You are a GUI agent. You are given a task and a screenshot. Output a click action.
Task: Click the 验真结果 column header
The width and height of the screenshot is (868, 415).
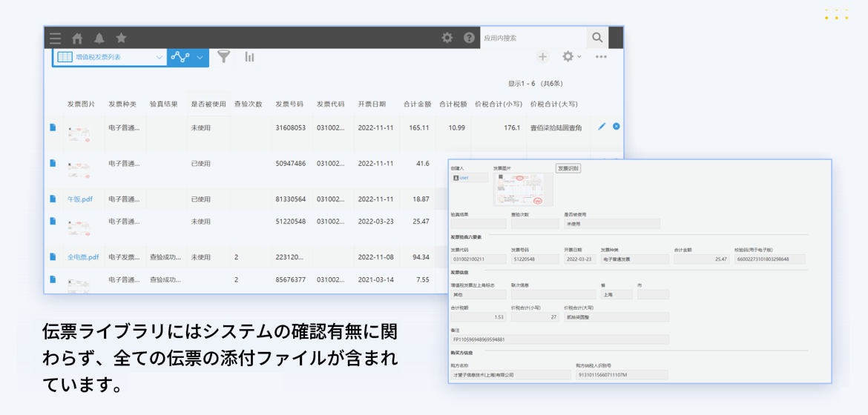164,104
